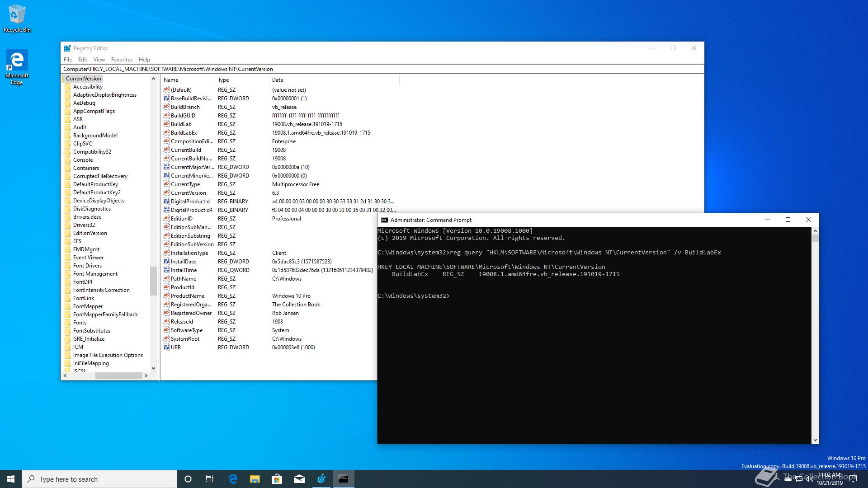Open Microsoft Store from the taskbar
868x488 pixels.
click(x=277, y=479)
